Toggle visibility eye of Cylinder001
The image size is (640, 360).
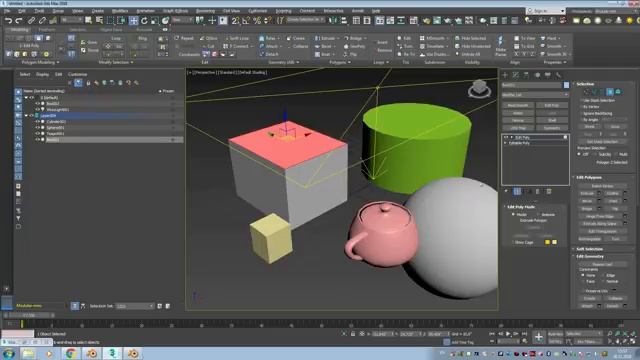(37, 122)
